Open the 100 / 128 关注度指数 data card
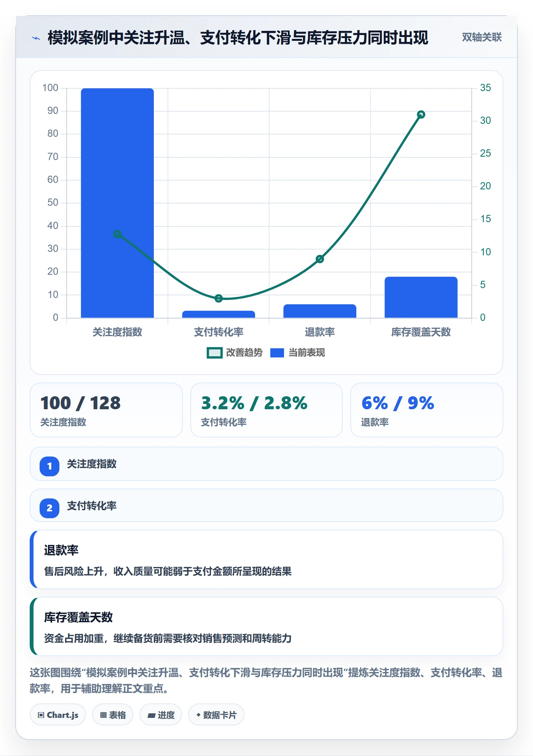The image size is (533, 756). point(106,410)
